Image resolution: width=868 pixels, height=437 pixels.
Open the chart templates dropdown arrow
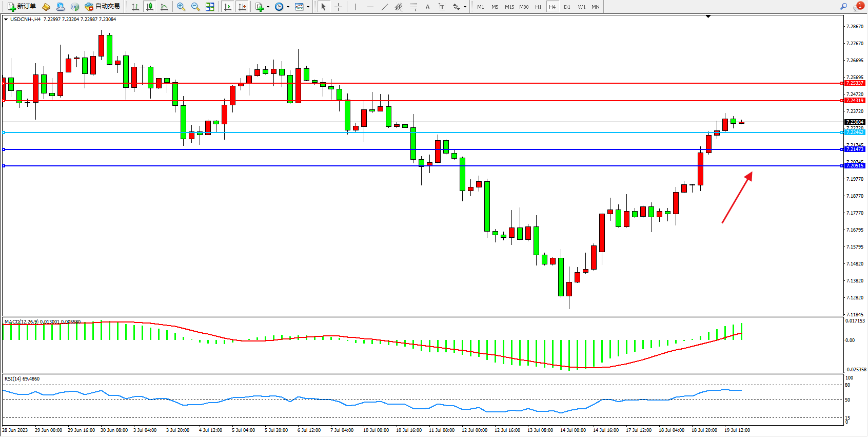[x=308, y=7]
